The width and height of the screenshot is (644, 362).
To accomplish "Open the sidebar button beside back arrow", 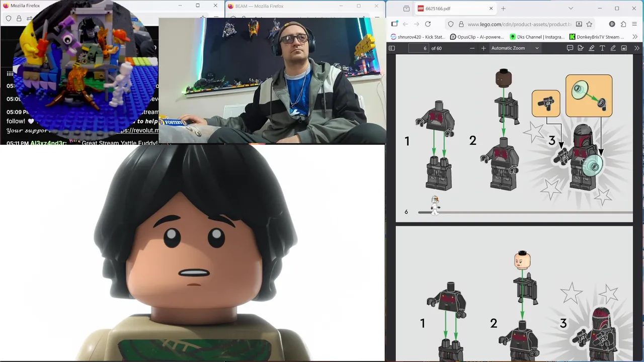I will click(x=394, y=24).
